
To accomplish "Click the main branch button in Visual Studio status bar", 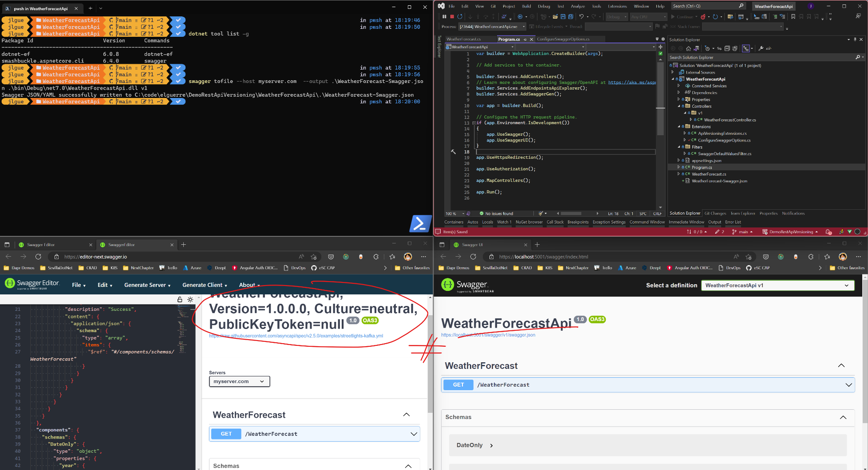I will click(x=742, y=232).
